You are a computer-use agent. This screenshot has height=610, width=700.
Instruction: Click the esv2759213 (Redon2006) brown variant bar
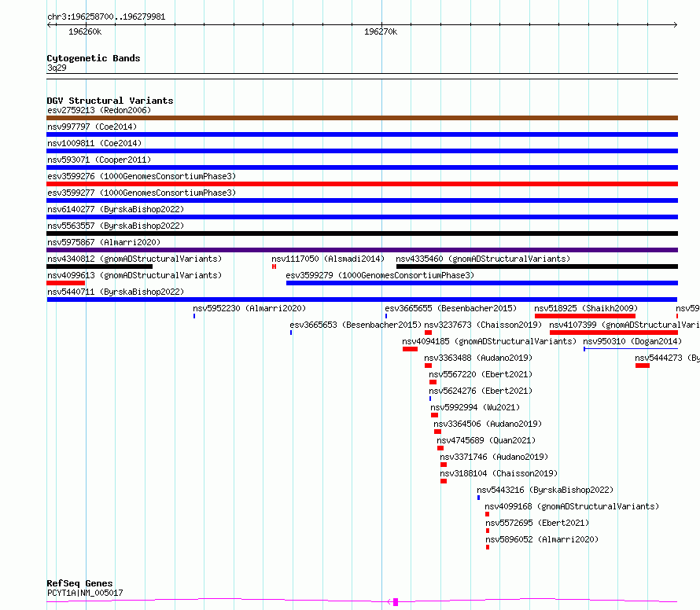point(362,118)
